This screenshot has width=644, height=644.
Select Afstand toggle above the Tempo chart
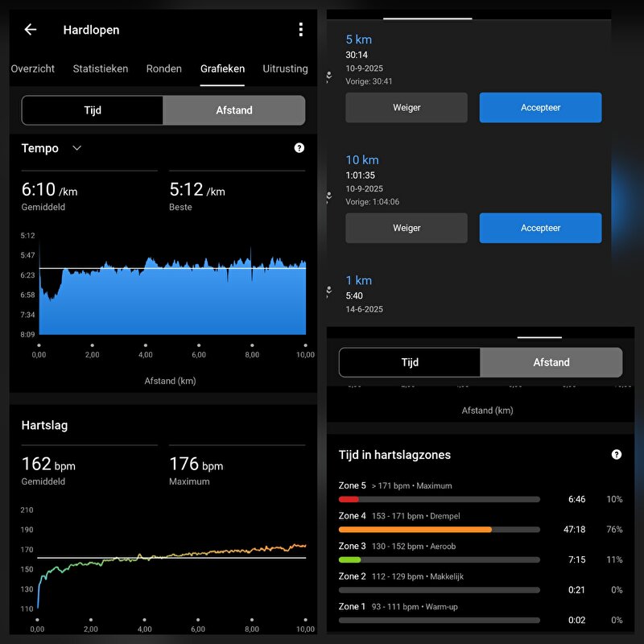click(x=233, y=110)
